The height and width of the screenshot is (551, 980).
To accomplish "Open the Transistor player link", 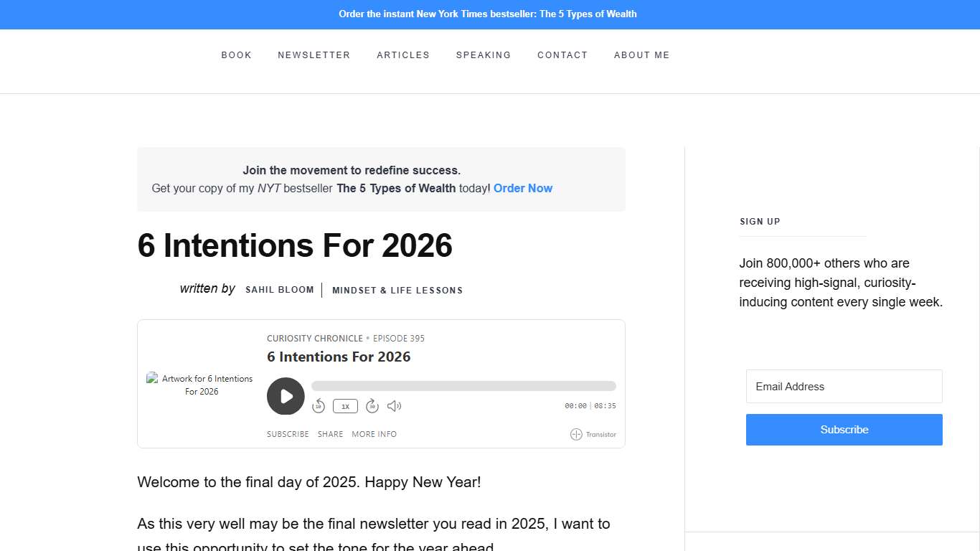I will coord(593,434).
